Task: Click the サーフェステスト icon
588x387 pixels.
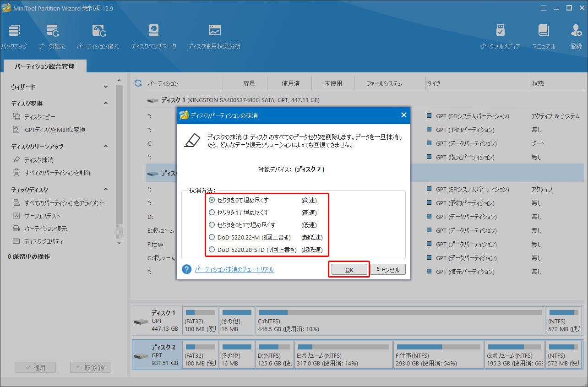Action: 16,216
